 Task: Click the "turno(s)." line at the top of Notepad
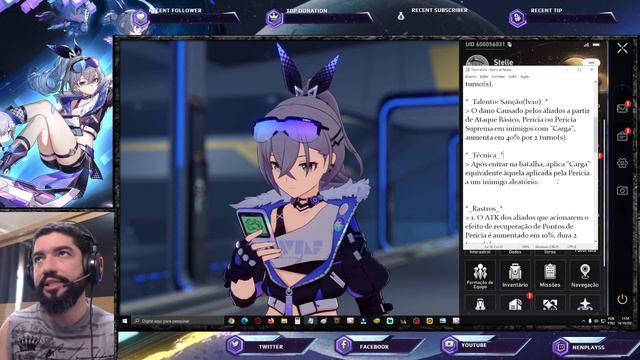[479, 84]
